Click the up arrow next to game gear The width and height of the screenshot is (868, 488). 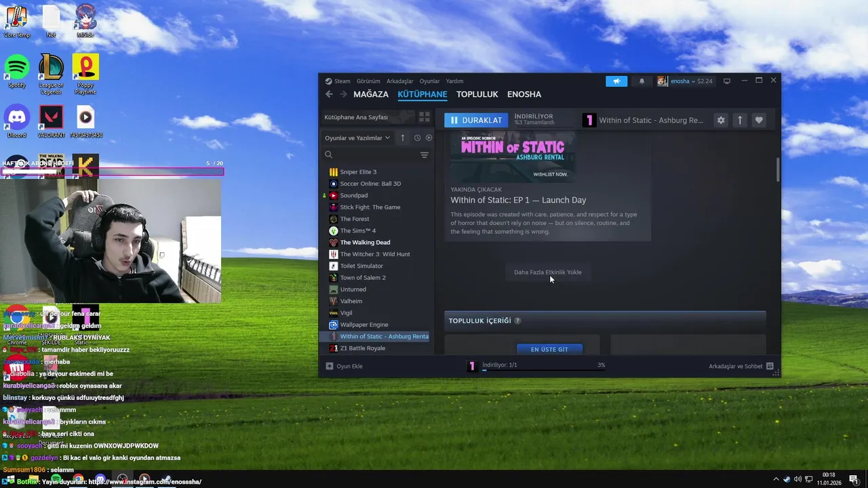[740, 120]
